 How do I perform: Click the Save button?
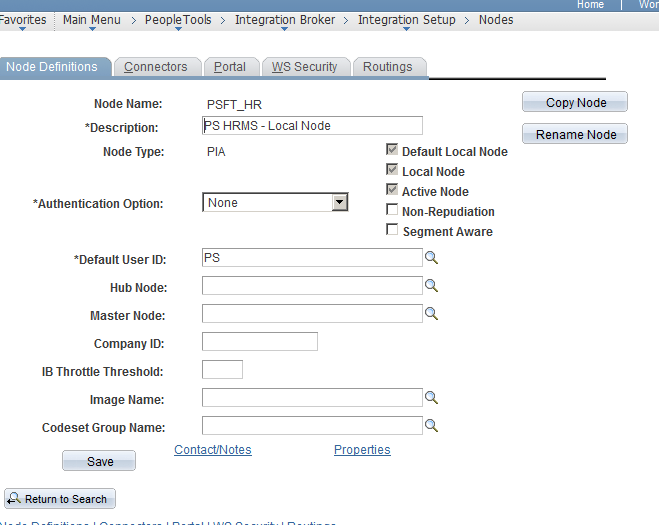tap(99, 461)
